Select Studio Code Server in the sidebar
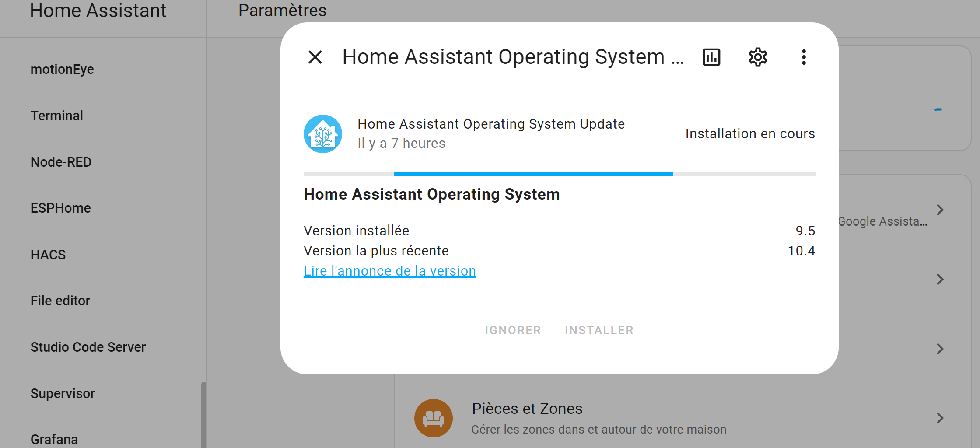The width and height of the screenshot is (980, 448). (x=88, y=347)
